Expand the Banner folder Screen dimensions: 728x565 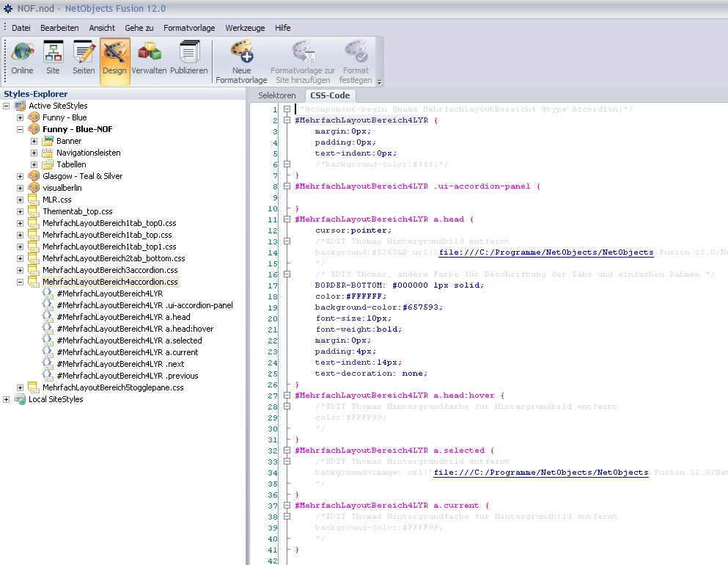(x=34, y=141)
